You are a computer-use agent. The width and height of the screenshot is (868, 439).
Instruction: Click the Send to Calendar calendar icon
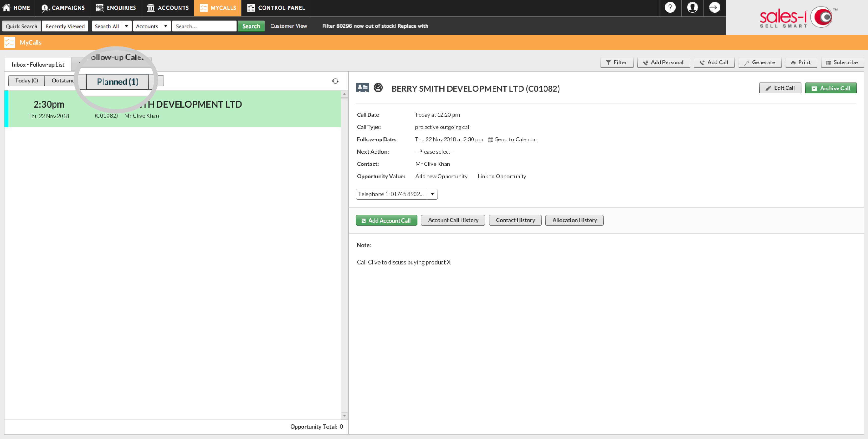pyautogui.click(x=490, y=139)
